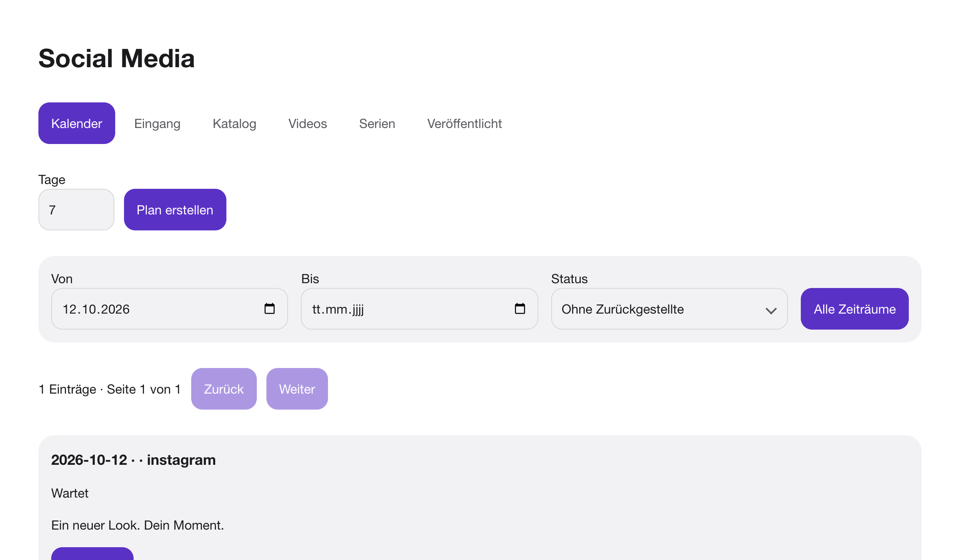Switch to the Eingang tab
This screenshot has height=560, width=960.
tap(157, 123)
